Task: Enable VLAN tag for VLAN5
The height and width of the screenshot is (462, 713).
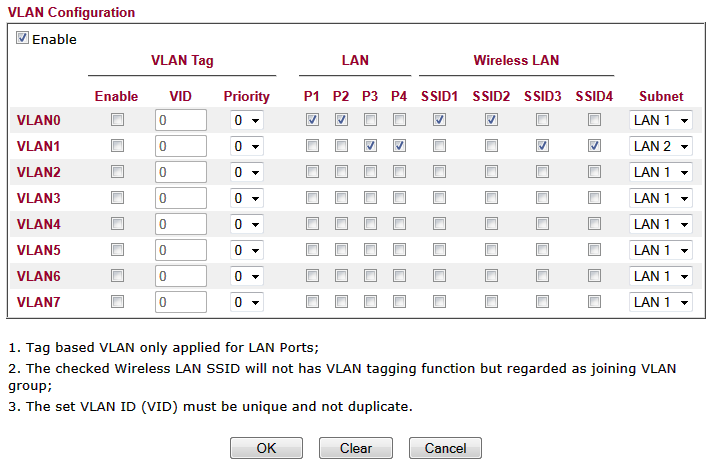Action: tap(117, 250)
